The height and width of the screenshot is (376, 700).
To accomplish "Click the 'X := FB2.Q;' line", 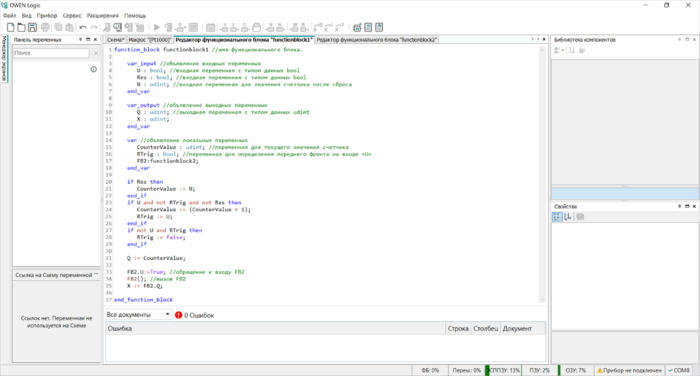I will click(145, 286).
